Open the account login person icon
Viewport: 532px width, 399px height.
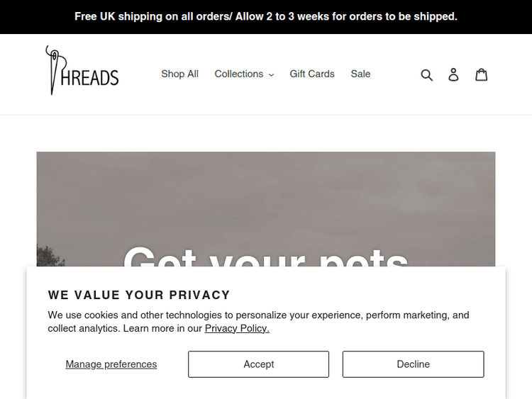pos(453,74)
